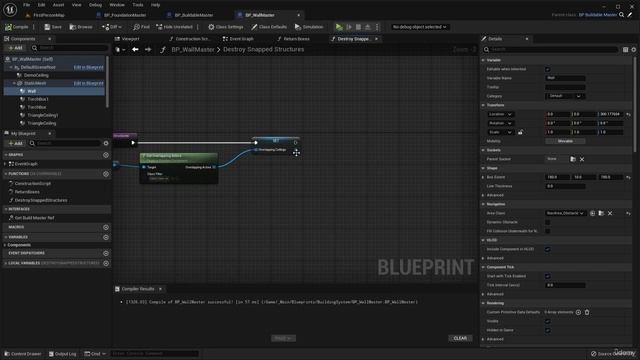Compile the blueprint

[x=17, y=27]
